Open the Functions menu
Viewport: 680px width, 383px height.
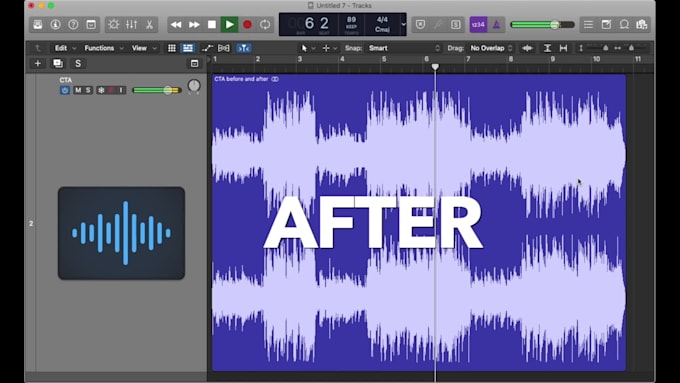(x=103, y=48)
